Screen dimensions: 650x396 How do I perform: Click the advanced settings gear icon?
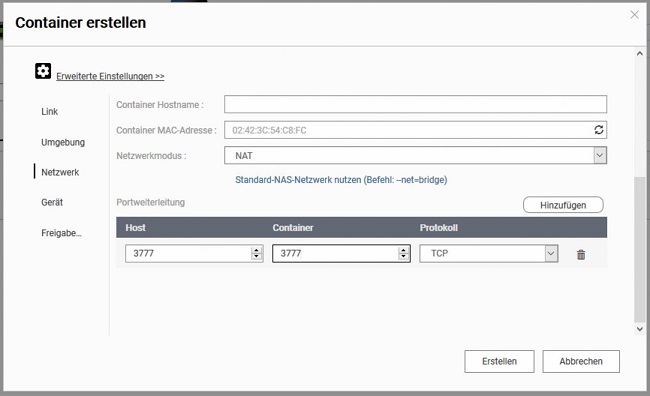[x=43, y=71]
